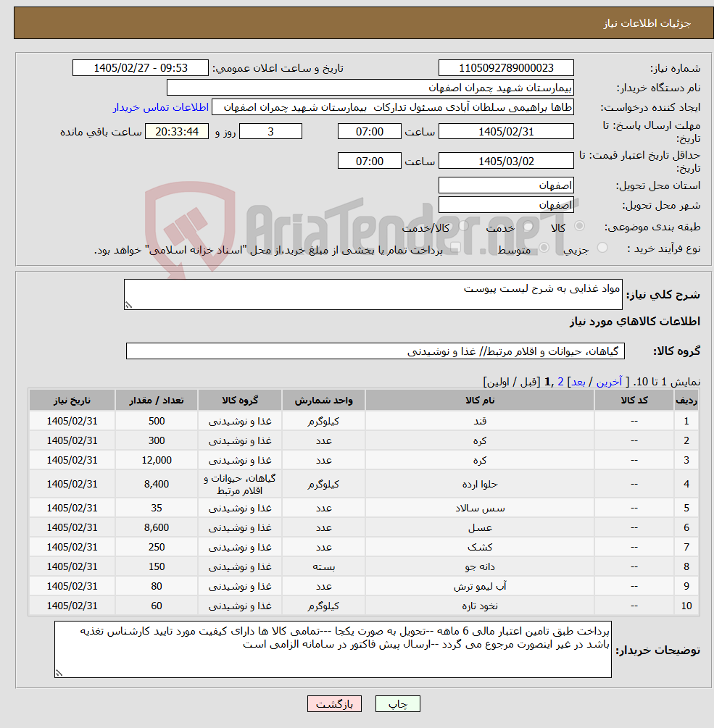Click the quantity 8,600 cell
The height and width of the screenshot is (728, 714).
click(x=157, y=527)
